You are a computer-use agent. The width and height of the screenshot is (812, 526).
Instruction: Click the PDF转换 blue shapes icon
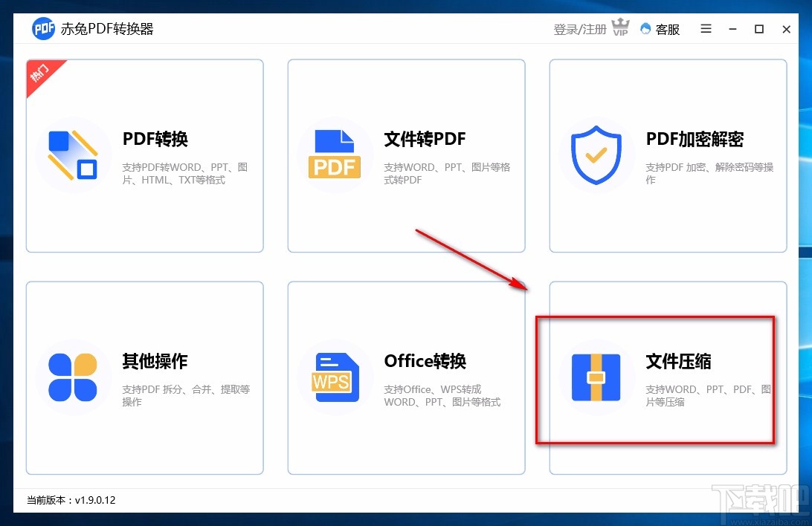click(x=73, y=155)
